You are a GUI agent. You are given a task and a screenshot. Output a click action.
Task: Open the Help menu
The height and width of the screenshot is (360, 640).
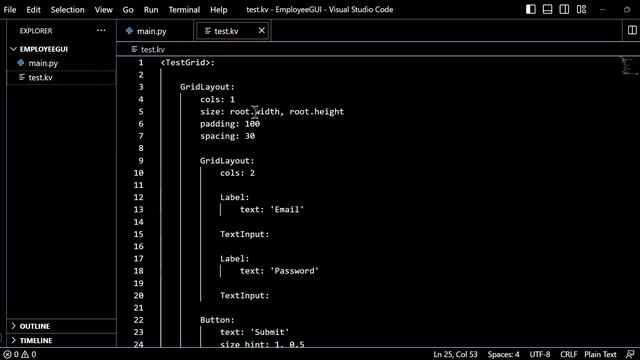coord(219,9)
